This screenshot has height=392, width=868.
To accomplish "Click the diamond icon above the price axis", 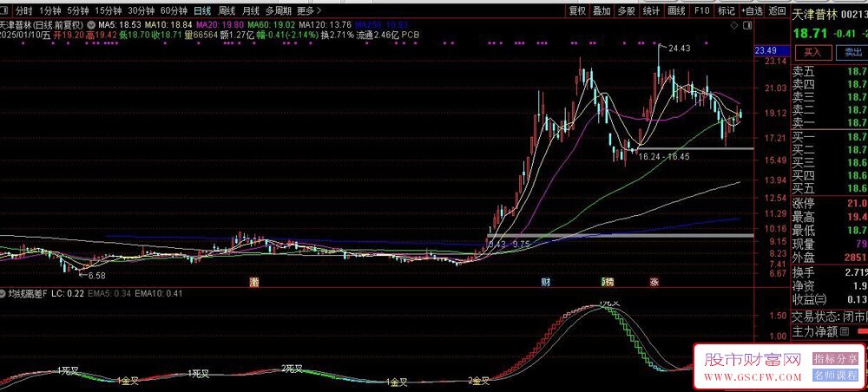I will click(734, 25).
